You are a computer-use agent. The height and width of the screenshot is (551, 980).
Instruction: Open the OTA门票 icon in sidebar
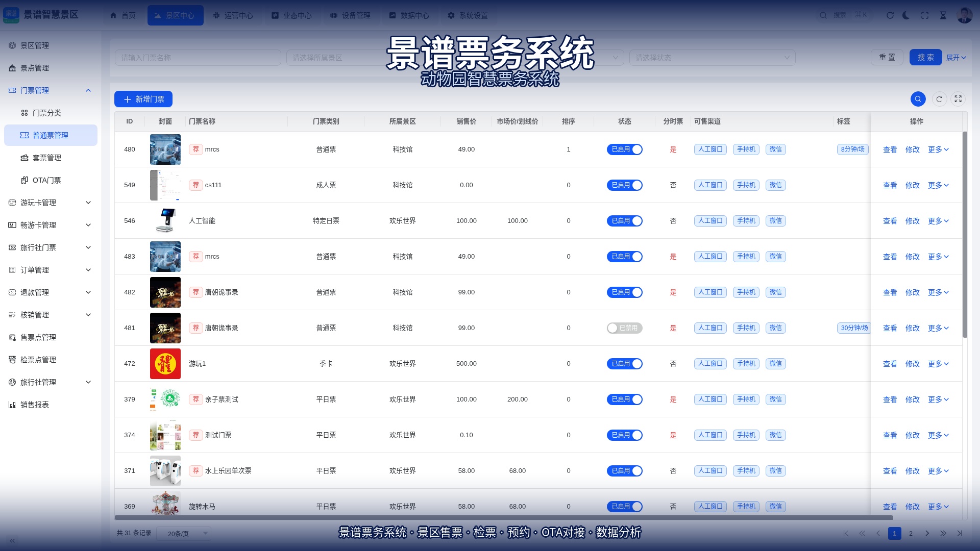24,180
